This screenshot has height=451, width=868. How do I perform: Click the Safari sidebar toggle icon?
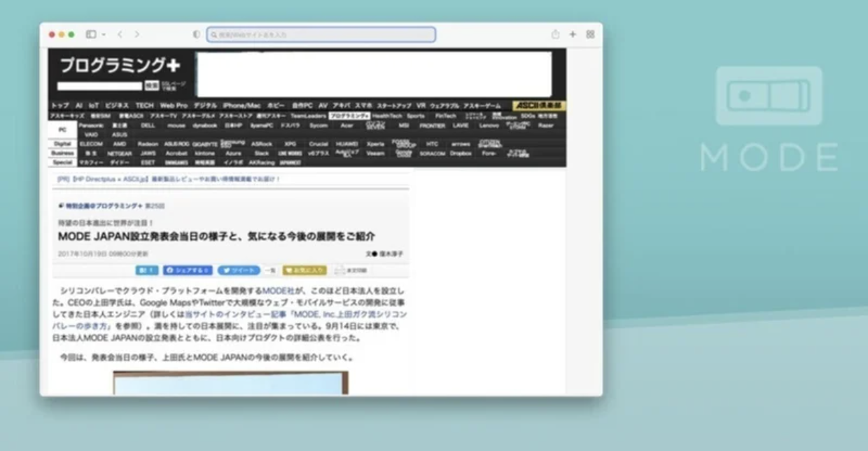click(x=91, y=34)
